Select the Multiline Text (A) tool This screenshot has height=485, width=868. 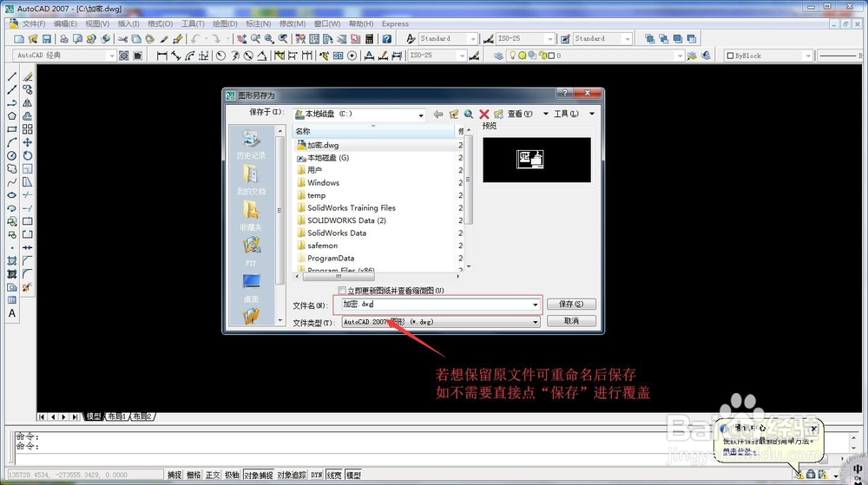pos(11,313)
